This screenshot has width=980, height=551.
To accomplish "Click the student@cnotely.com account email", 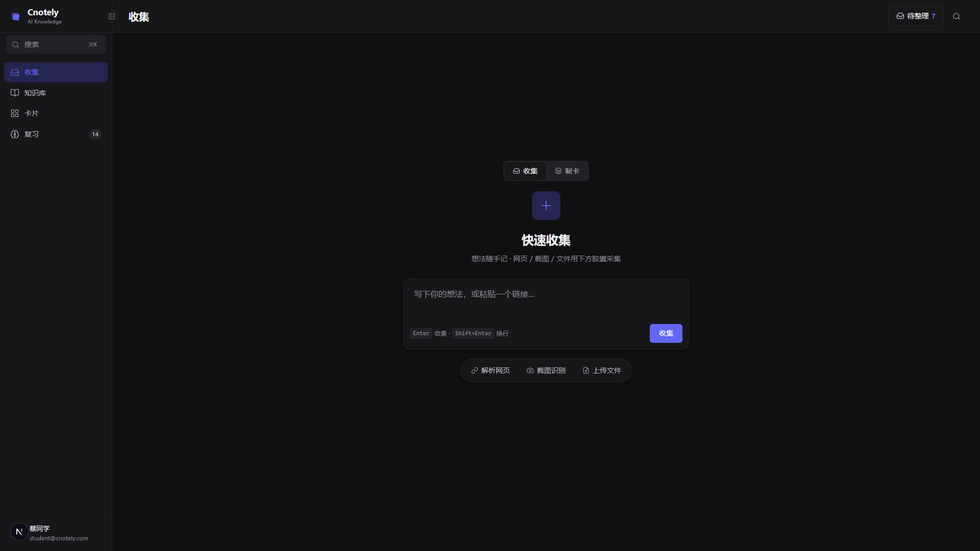I will (59, 538).
